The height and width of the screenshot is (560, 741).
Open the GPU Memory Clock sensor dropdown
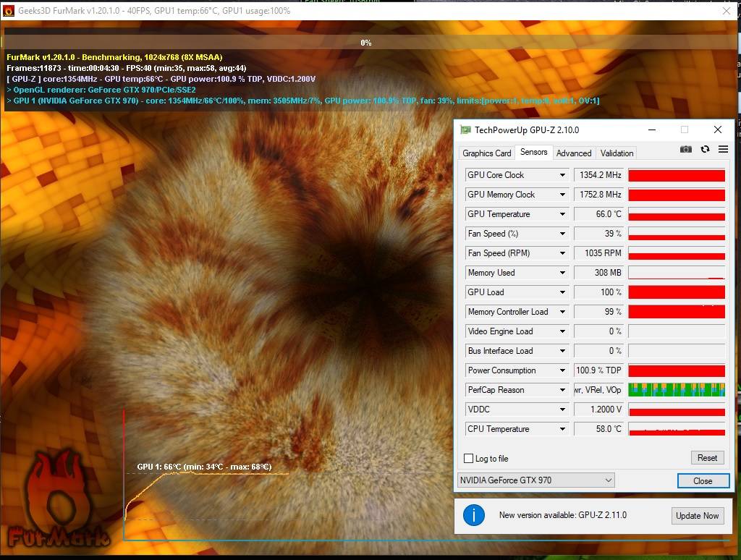pyautogui.click(x=562, y=195)
